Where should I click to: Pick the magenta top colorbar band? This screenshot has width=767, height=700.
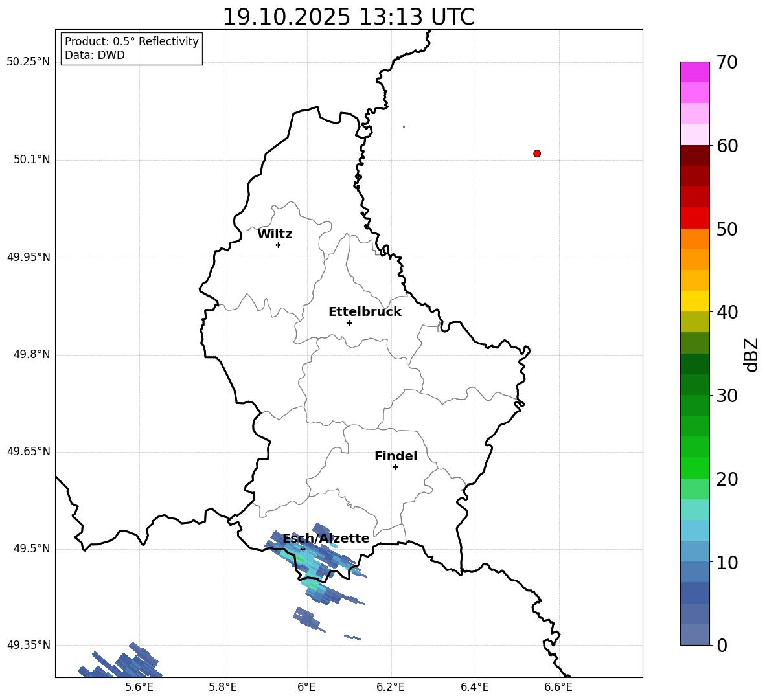pos(694,72)
